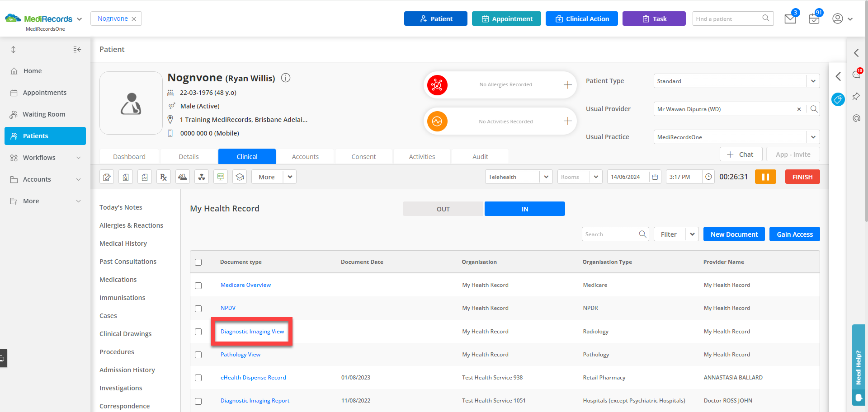Switch to the Activities tab
Image resolution: width=868 pixels, height=412 pixels.
pyautogui.click(x=422, y=157)
